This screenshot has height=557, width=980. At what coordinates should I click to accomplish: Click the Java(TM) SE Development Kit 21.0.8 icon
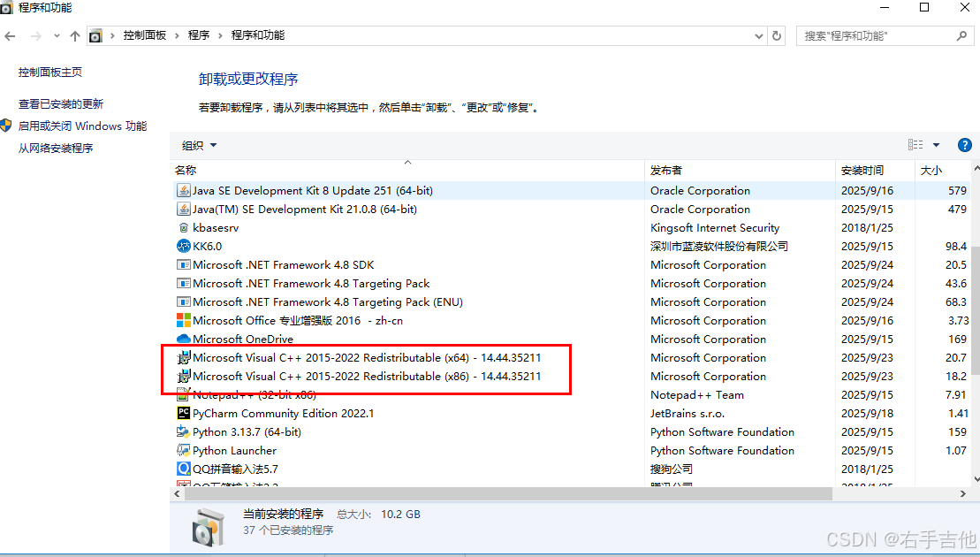183,210
